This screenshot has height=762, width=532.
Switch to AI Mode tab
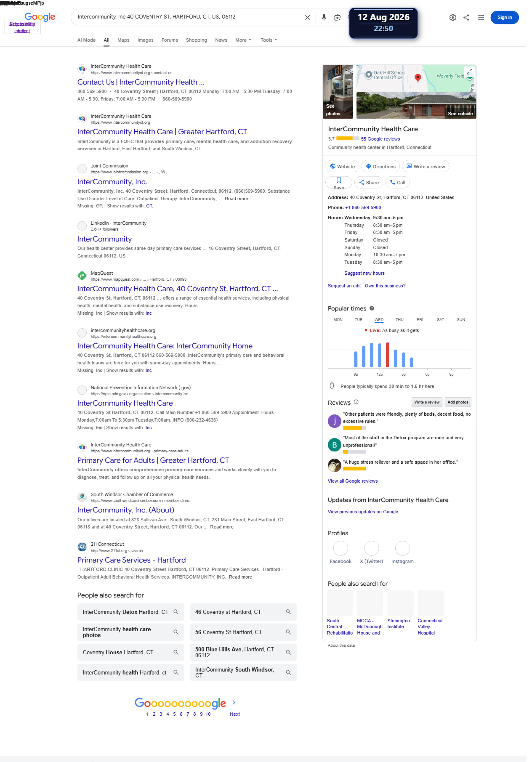pyautogui.click(x=86, y=40)
